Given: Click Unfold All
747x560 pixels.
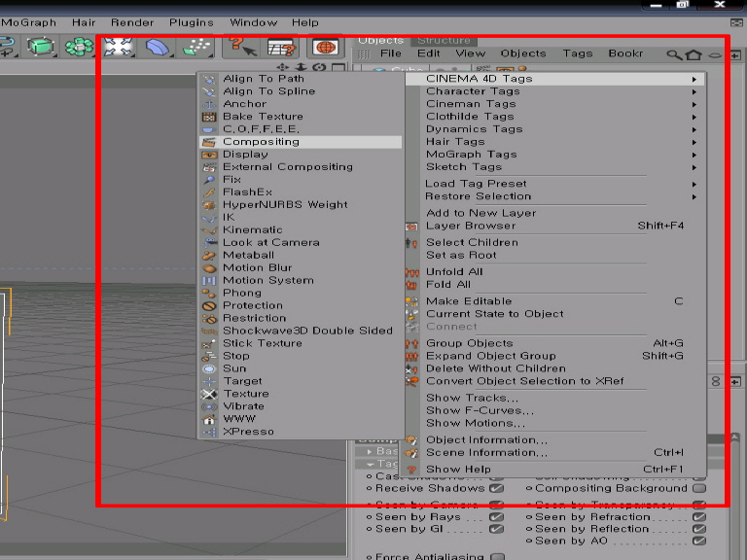Looking at the screenshot, I should coord(555,272).
